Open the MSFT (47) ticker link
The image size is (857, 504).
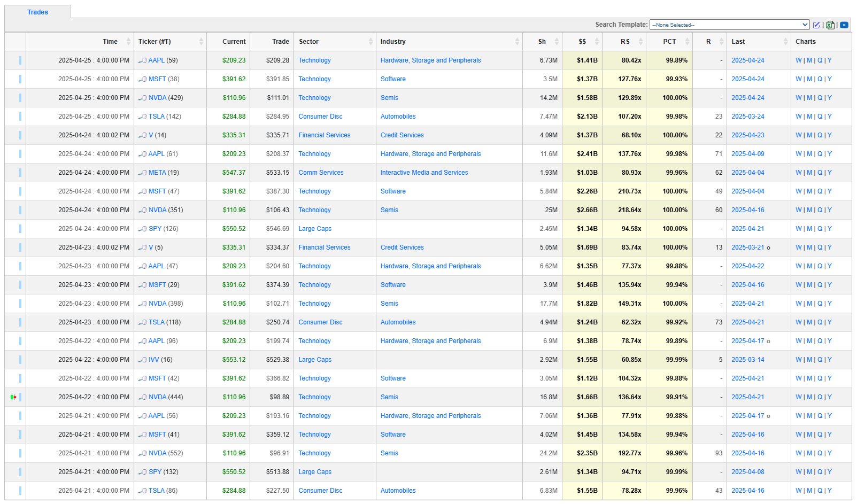(157, 191)
